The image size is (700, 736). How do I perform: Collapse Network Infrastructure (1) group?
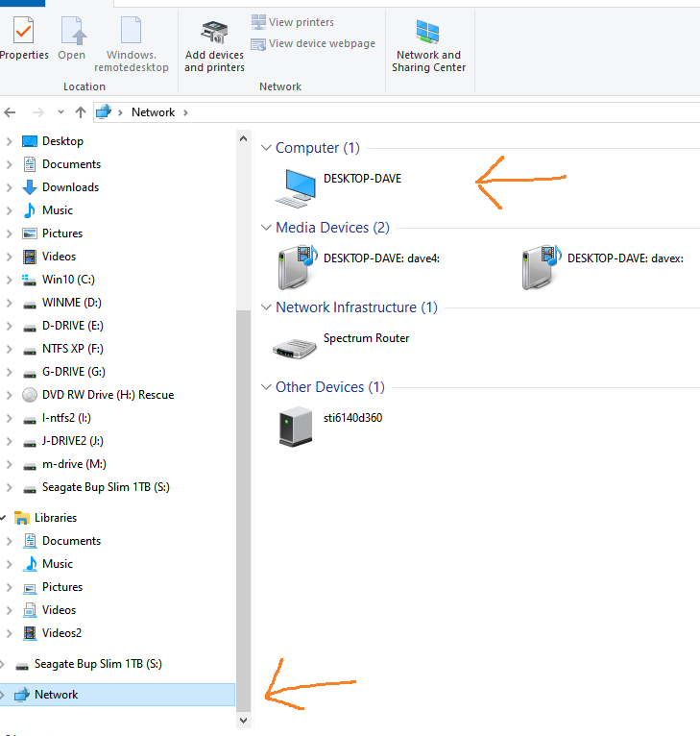(266, 307)
